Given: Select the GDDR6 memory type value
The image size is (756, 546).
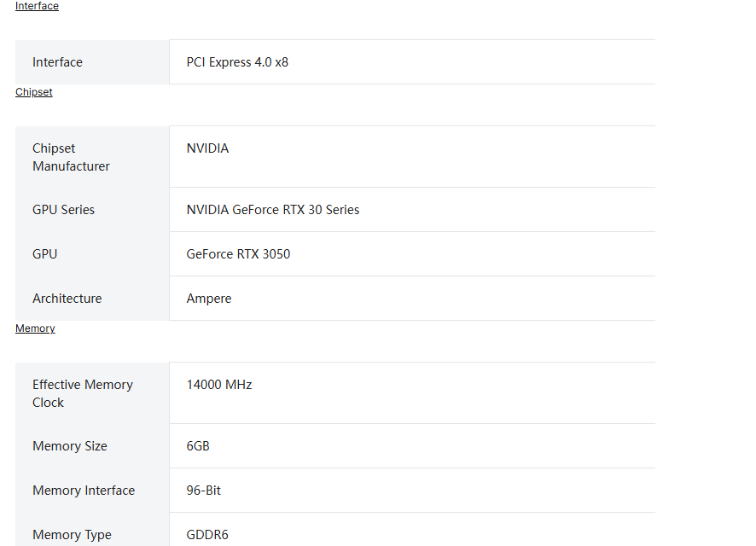Looking at the screenshot, I should [x=207, y=534].
